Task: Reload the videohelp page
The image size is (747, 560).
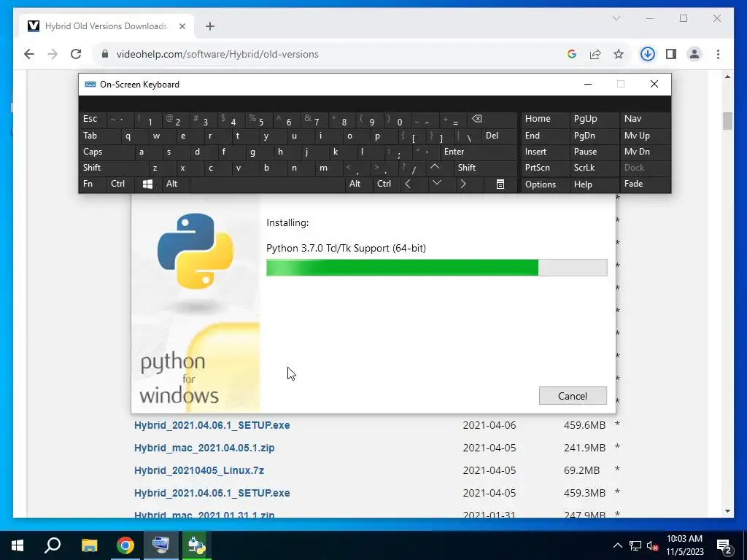Action: click(x=76, y=54)
